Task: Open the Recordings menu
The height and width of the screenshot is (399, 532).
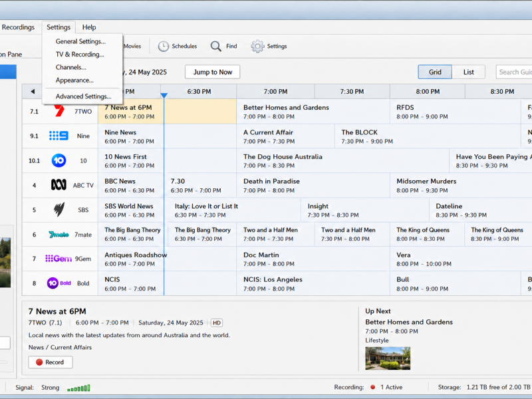Action: tap(18, 27)
